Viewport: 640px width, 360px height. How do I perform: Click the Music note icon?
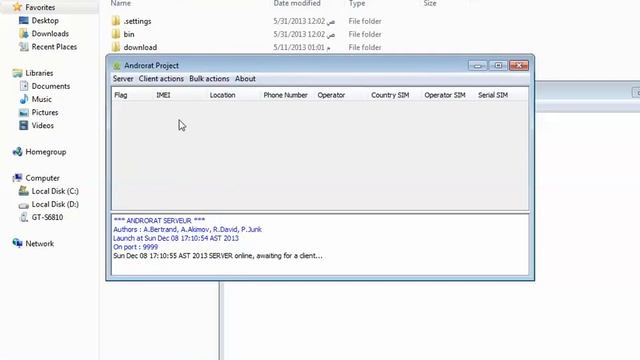24,99
